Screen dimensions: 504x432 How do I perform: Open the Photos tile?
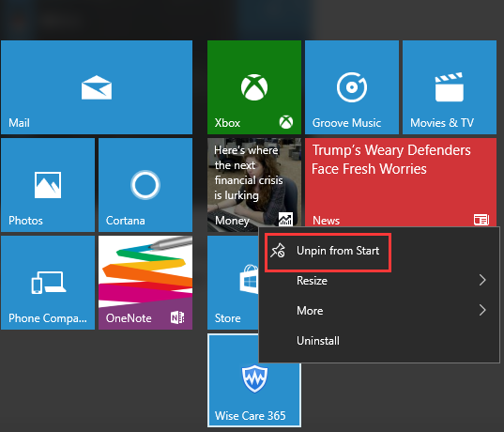(48, 185)
